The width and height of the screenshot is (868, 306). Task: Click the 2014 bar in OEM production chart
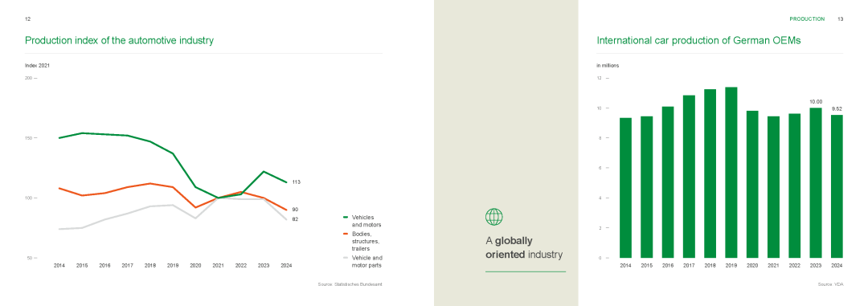click(x=625, y=188)
